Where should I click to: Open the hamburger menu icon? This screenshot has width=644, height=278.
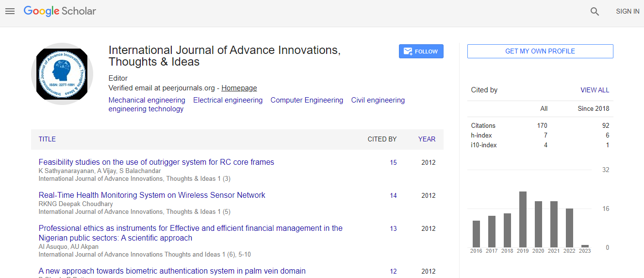click(x=10, y=11)
